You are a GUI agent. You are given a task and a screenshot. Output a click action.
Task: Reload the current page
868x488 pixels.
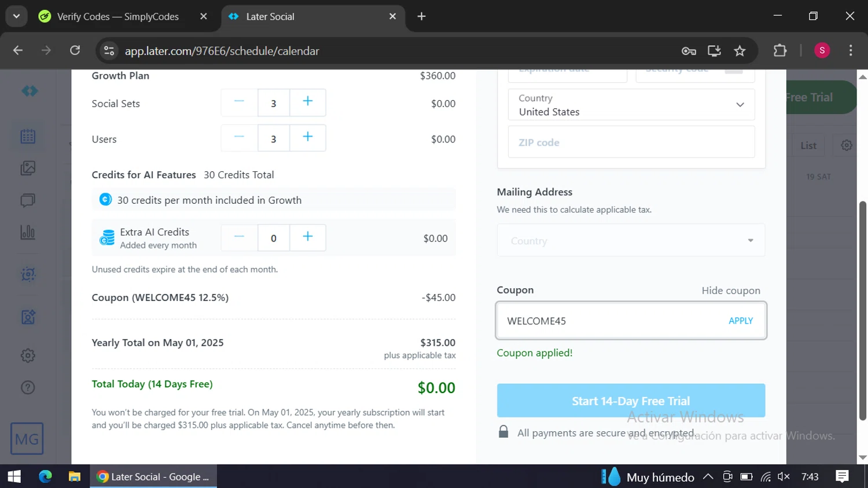(x=75, y=50)
